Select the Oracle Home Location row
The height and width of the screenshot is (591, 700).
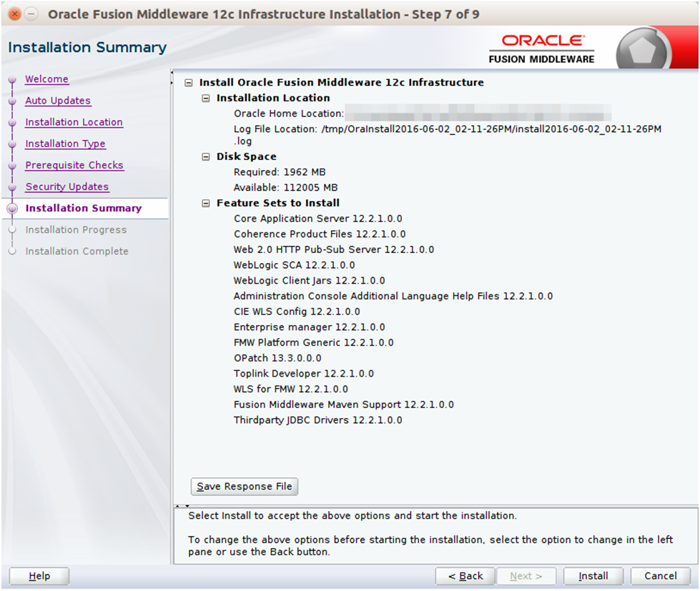pyautogui.click(x=423, y=114)
